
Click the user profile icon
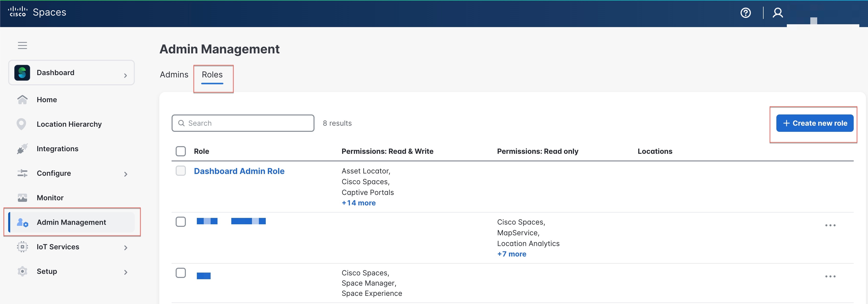[x=778, y=13]
